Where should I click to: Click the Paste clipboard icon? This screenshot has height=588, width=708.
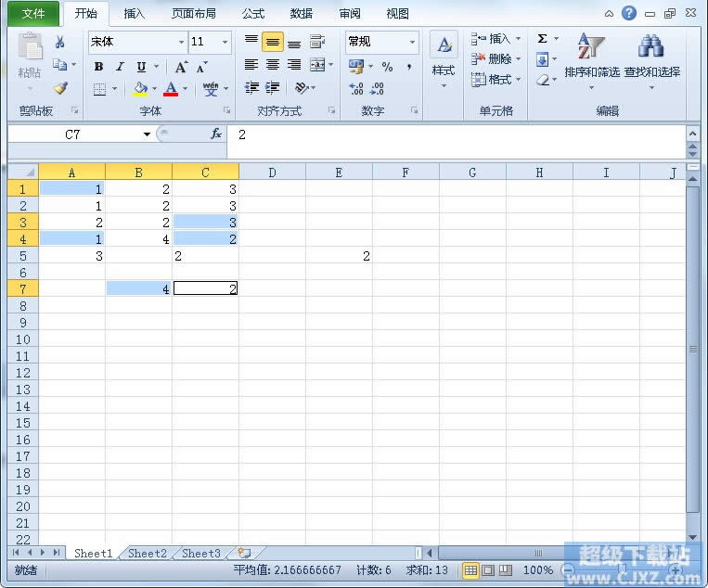click(30, 46)
